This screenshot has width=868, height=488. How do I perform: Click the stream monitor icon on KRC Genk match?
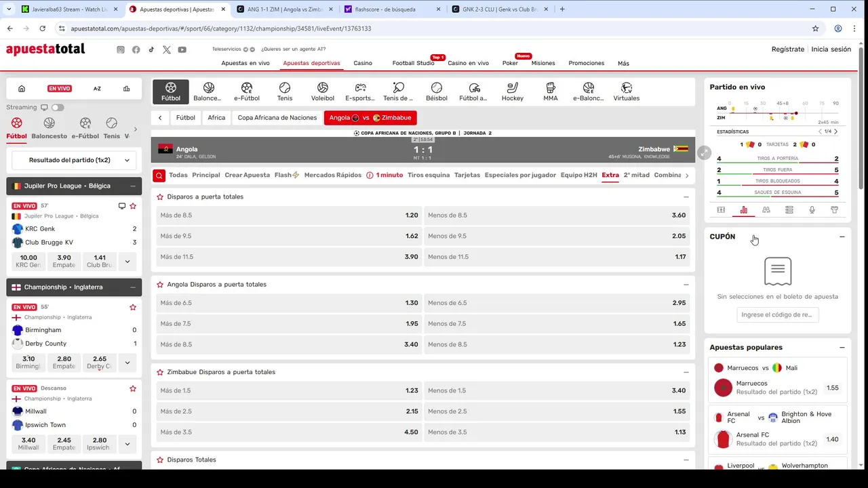pos(122,206)
